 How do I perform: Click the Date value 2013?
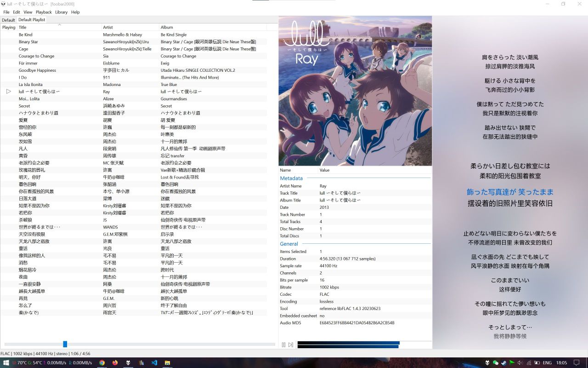[324, 207]
